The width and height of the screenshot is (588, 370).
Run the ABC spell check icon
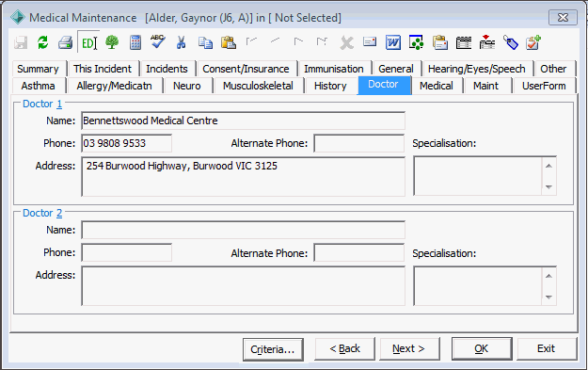click(158, 41)
